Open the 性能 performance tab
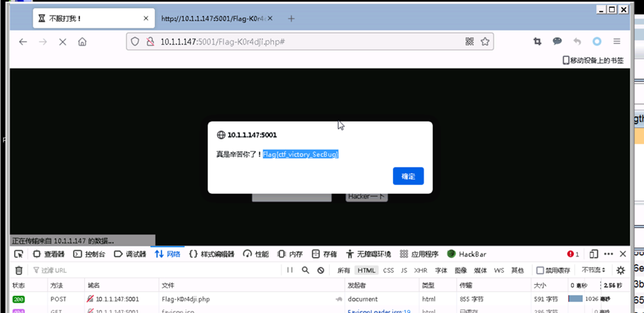 pos(256,254)
